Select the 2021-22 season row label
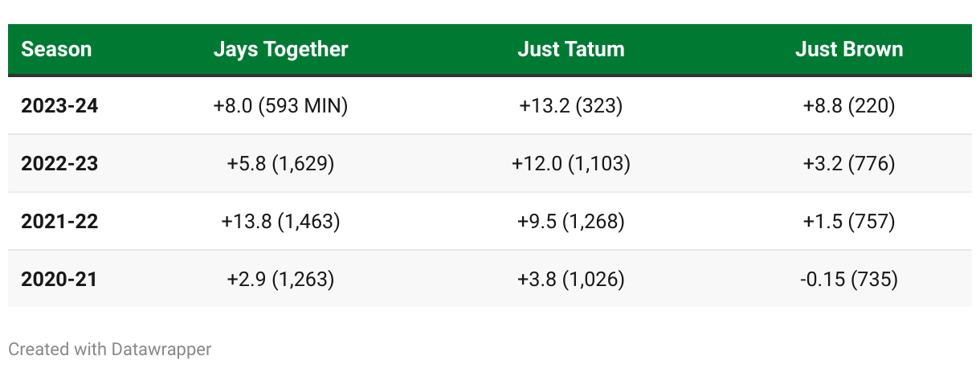Screen dimensions: 980x368 click(59, 221)
